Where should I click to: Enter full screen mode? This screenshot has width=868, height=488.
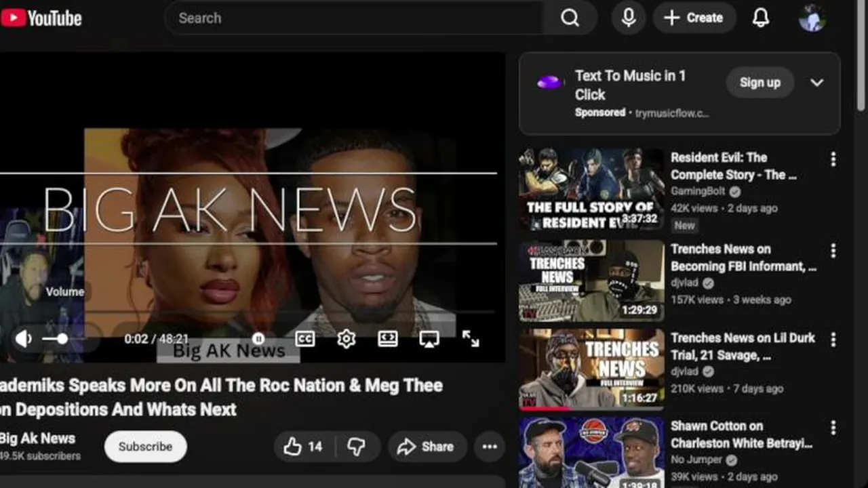[x=471, y=338]
